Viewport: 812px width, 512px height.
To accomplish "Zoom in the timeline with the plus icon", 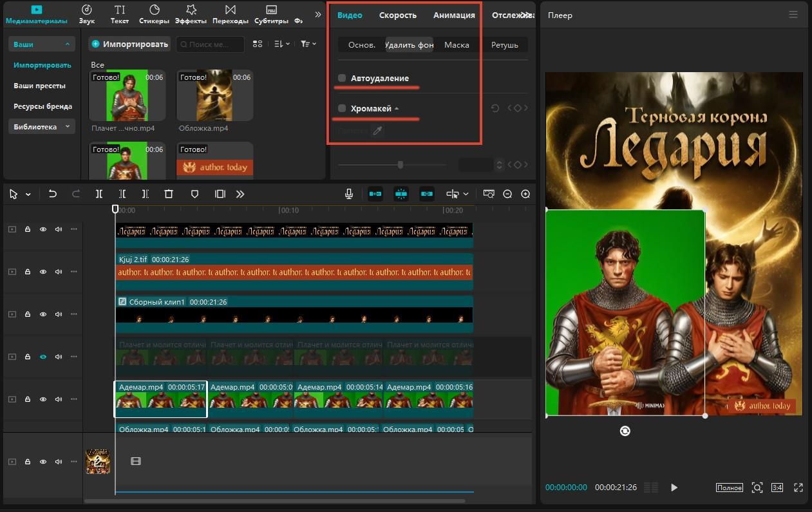I will click(525, 194).
